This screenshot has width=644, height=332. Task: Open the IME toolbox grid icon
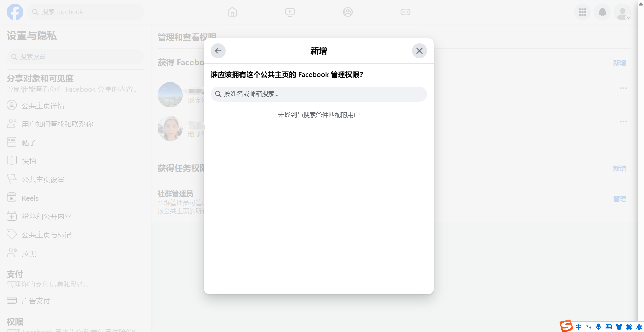tap(629, 327)
